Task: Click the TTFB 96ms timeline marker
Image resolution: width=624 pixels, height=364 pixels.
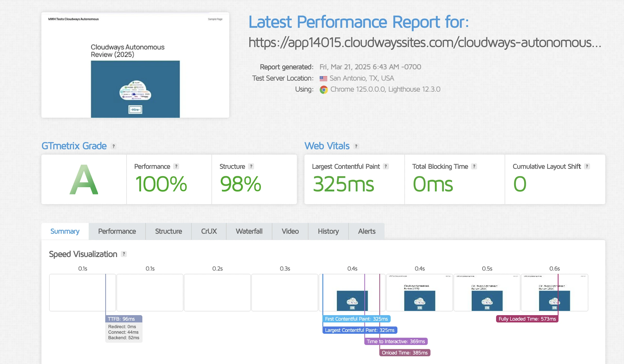Action: click(124, 319)
